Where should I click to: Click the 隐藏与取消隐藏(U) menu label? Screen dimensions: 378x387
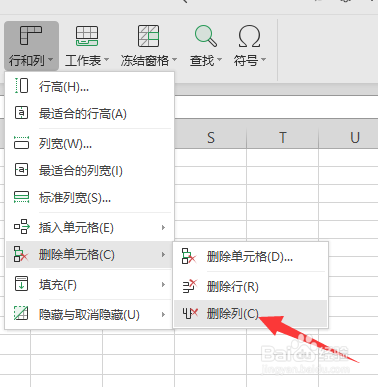point(89,314)
